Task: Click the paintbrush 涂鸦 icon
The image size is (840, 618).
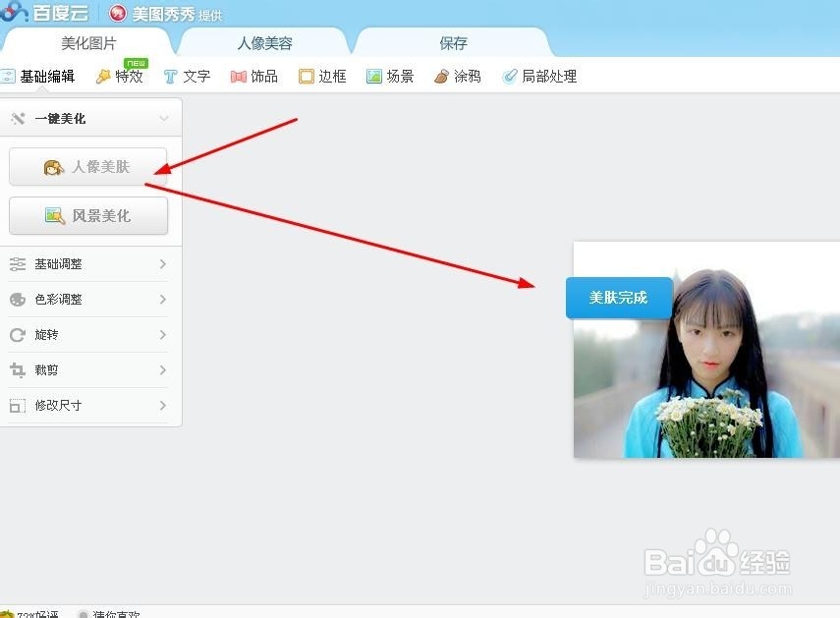Action: coord(441,77)
